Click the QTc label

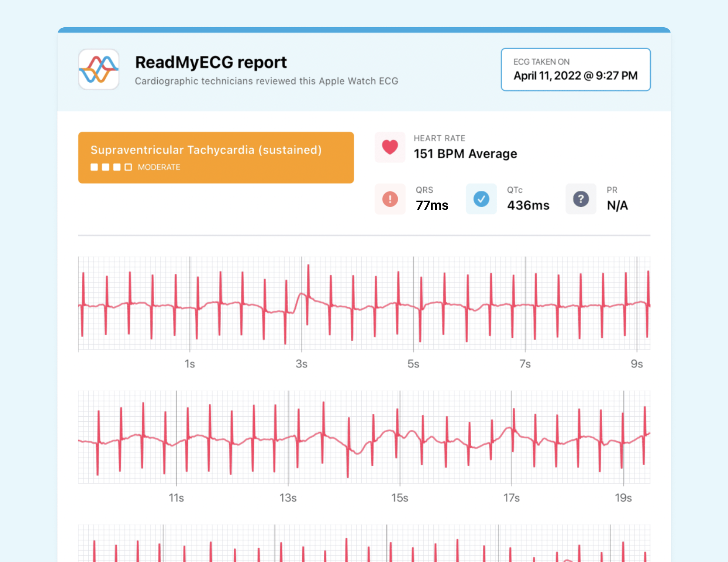[x=515, y=190]
